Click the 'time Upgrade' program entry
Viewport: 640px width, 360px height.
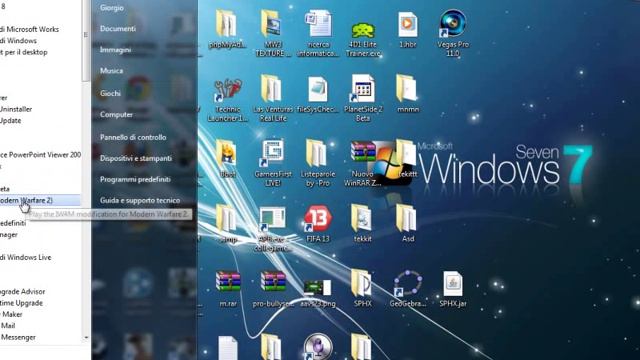point(21,303)
